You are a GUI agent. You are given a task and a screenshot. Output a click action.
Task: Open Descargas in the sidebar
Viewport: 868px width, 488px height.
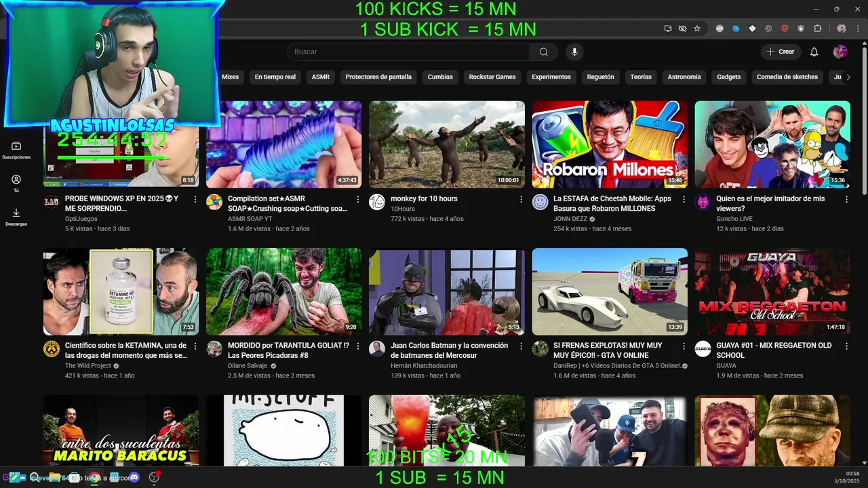tap(16, 217)
